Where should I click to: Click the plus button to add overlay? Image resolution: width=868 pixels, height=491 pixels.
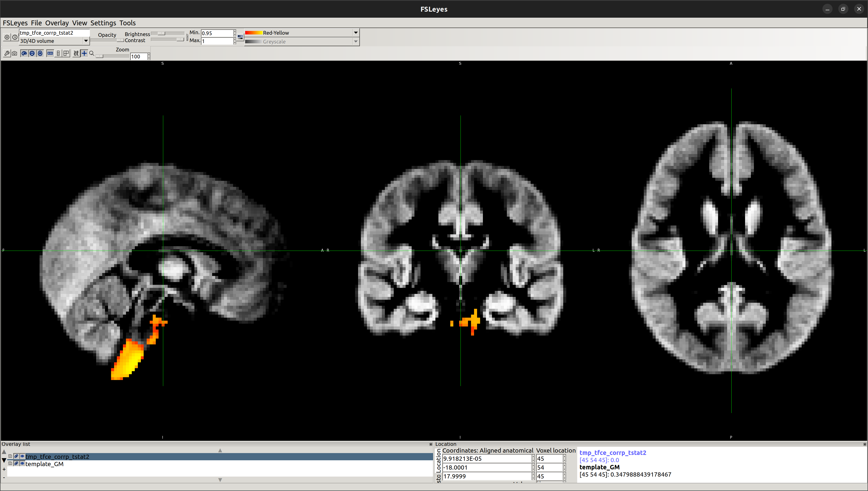coord(4,469)
